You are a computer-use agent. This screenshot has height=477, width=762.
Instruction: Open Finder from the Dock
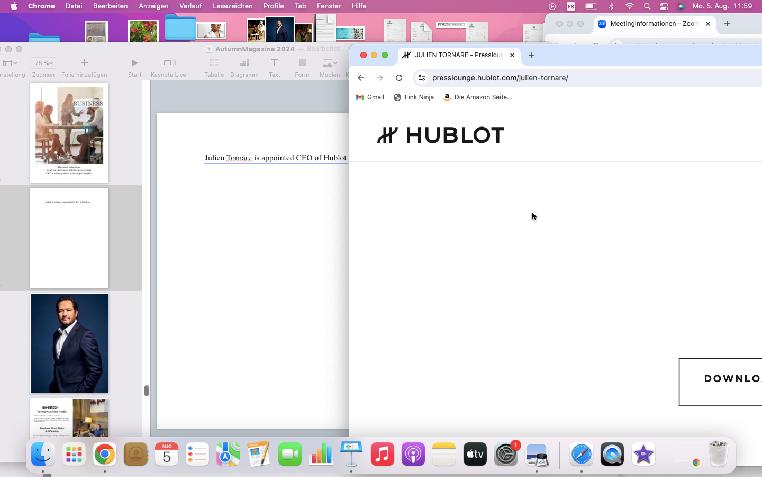43,455
